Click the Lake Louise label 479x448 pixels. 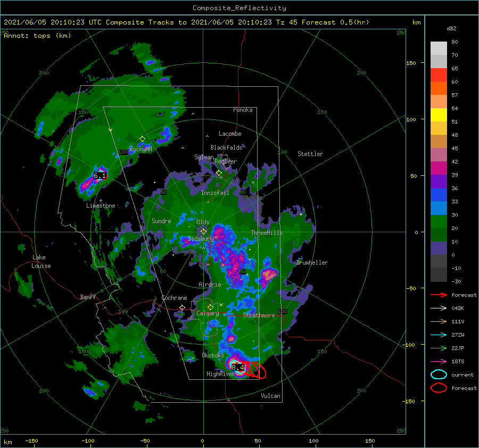(41, 262)
